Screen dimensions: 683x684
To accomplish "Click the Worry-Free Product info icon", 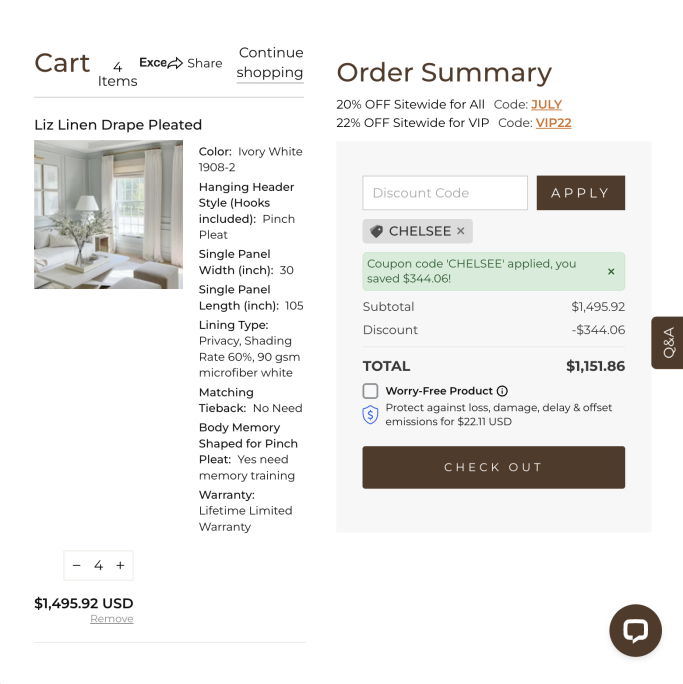I will click(502, 391).
